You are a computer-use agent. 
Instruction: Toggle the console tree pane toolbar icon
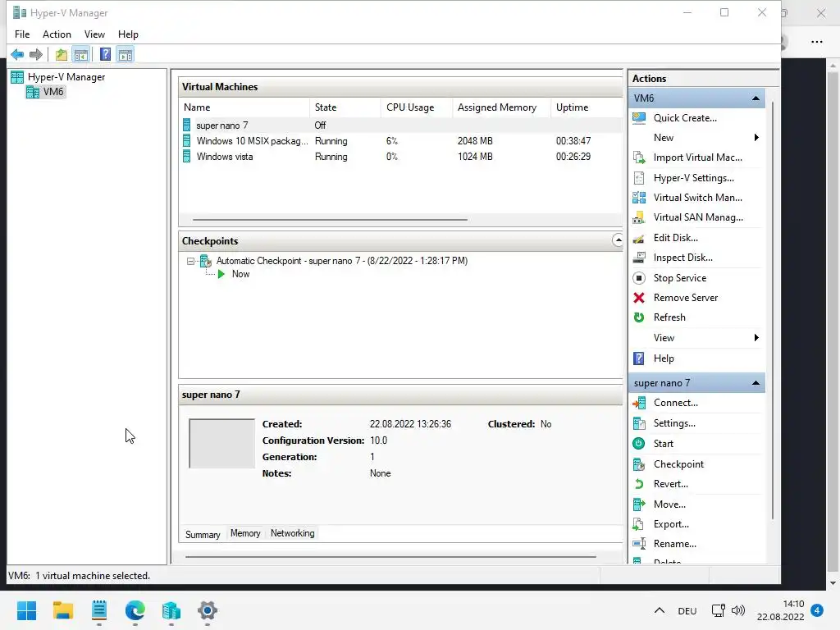[x=81, y=54]
